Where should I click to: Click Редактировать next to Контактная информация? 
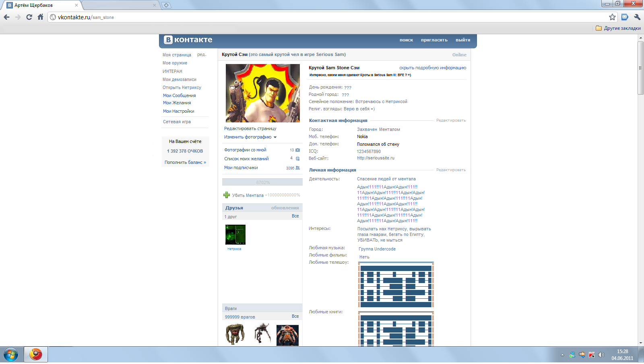[451, 120]
